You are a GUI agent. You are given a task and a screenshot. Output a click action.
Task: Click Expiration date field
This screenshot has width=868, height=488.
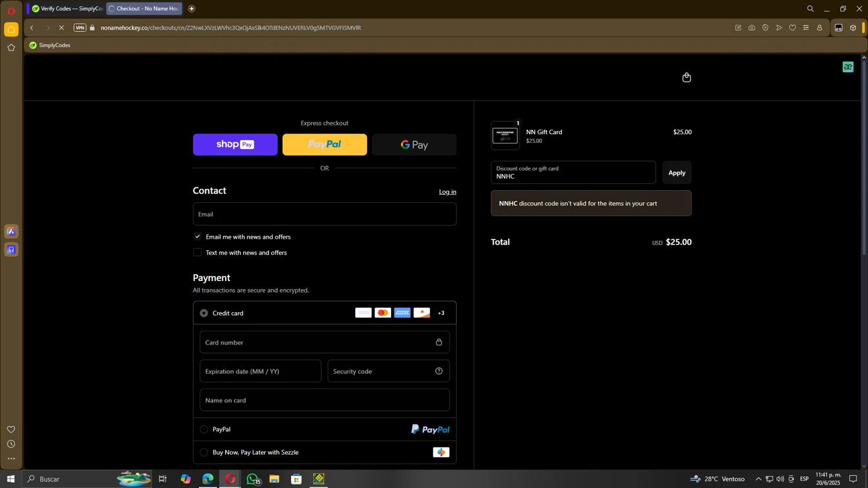coord(260,371)
